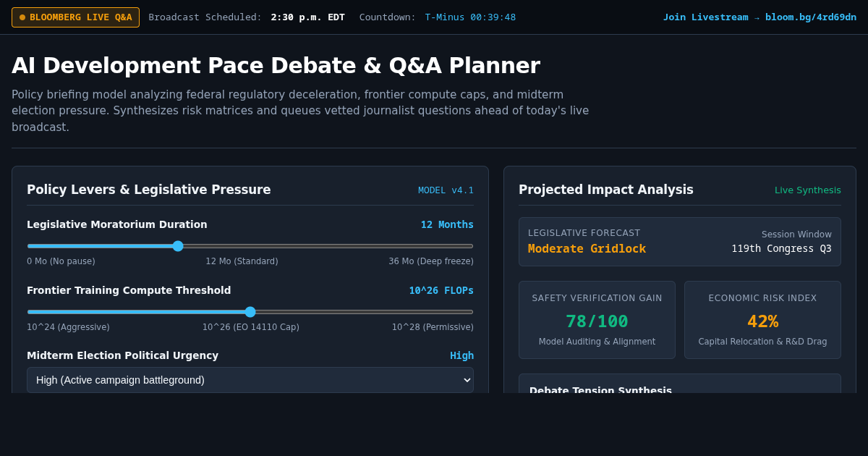Click the Bloomberg Live Q&A badge
Screen dimensions: 868x456
[x=75, y=17]
